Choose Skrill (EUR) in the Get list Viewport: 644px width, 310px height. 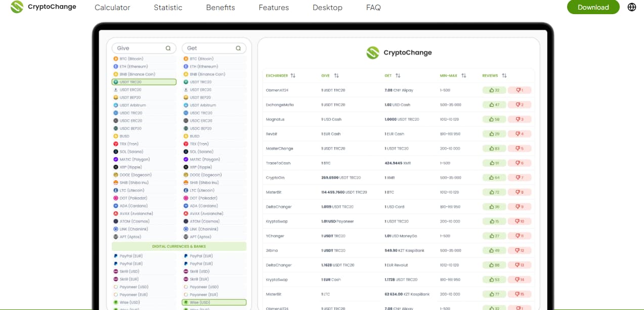tap(214, 279)
